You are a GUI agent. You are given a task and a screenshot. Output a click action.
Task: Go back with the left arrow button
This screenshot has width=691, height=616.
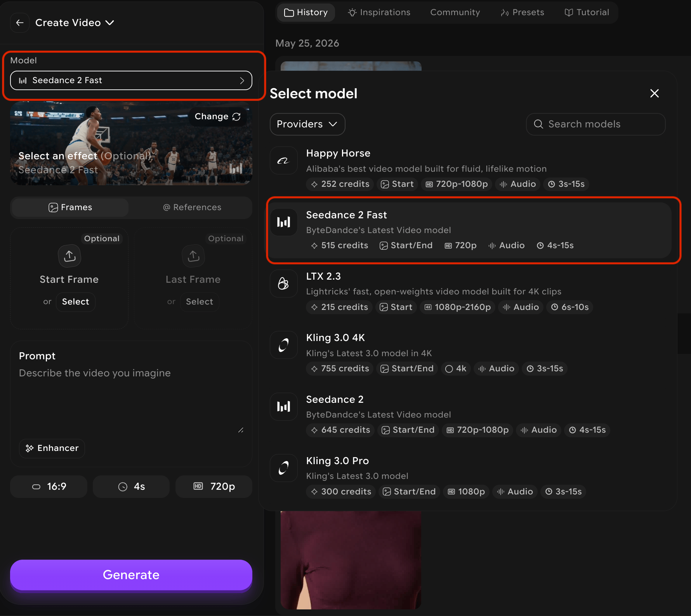(x=20, y=23)
